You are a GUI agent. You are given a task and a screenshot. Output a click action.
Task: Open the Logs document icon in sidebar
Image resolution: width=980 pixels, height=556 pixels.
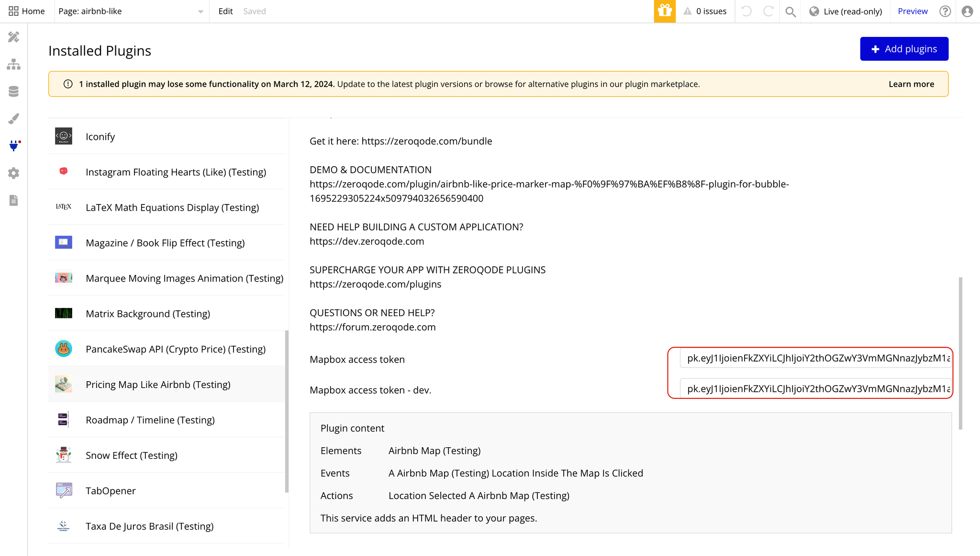pyautogui.click(x=13, y=200)
